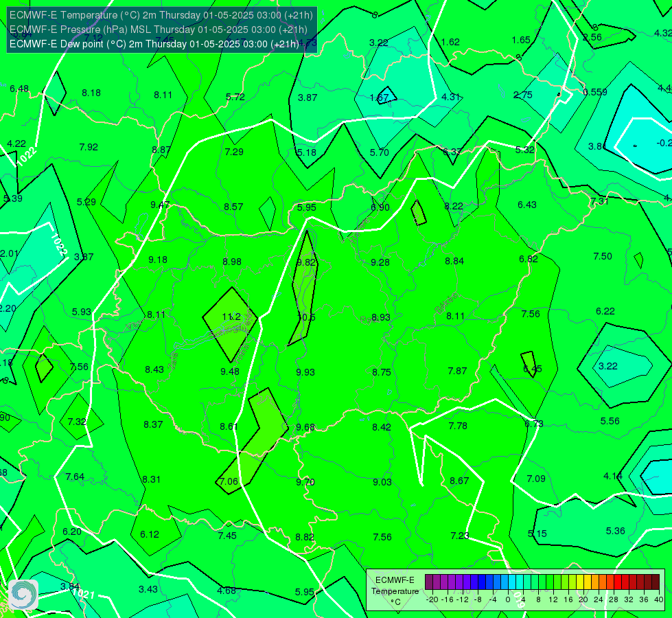
Task: Click the 8.18 temperature value
Action: pos(91,93)
